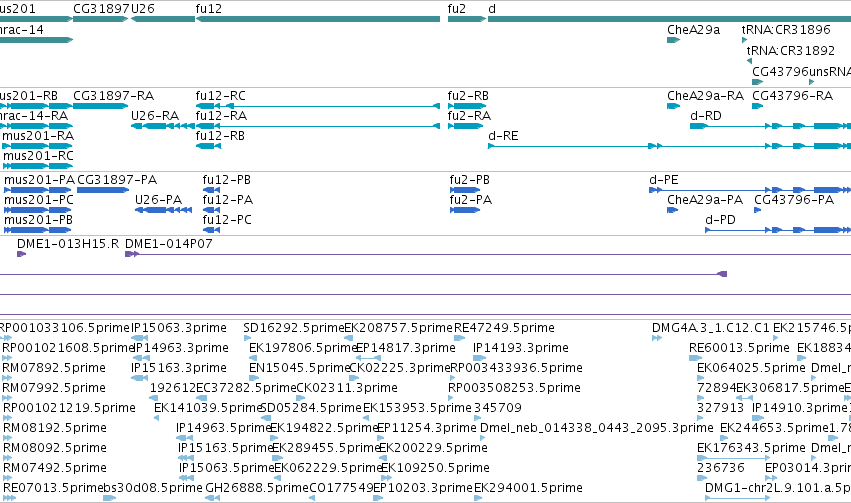851x503 pixels.
Task: Select the d-PD protein label
Action: (x=720, y=220)
